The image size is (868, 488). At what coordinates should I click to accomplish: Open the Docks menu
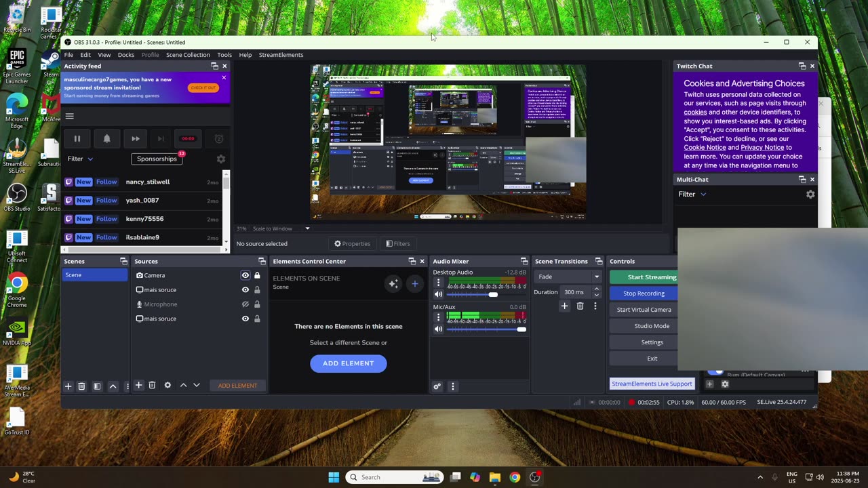[126, 55]
